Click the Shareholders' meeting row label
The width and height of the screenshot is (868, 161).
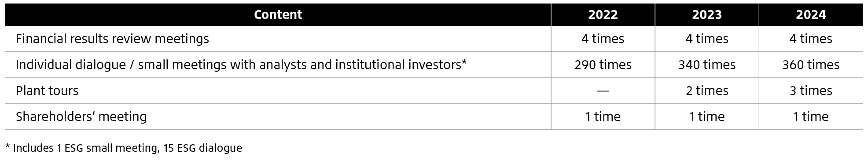[x=81, y=117]
